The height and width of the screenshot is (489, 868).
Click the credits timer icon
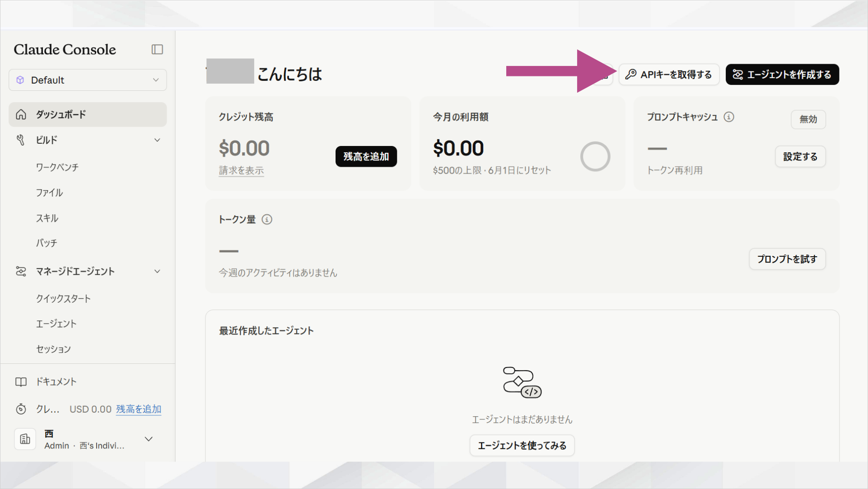[21, 409]
